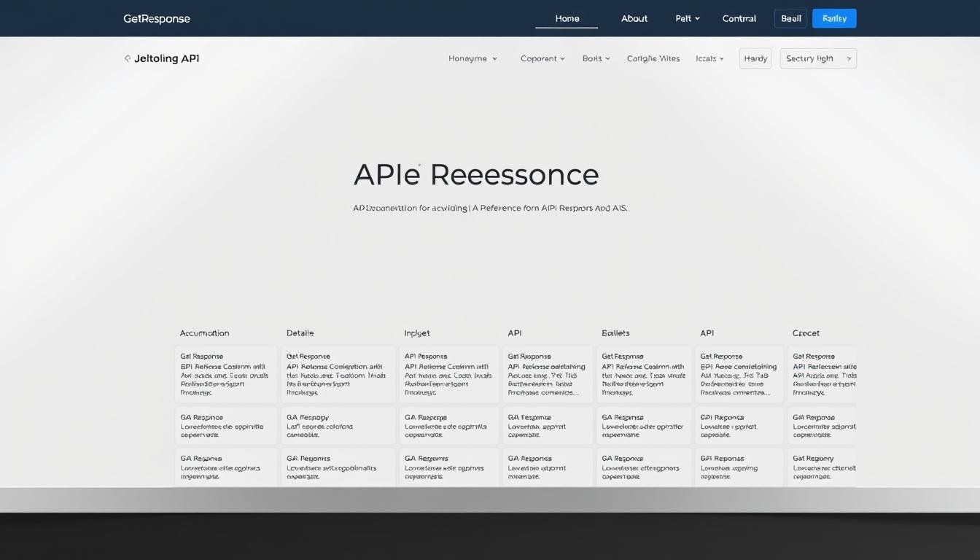The image size is (980, 560).
Task: Click the GetResponse logo
Action: 156,18
